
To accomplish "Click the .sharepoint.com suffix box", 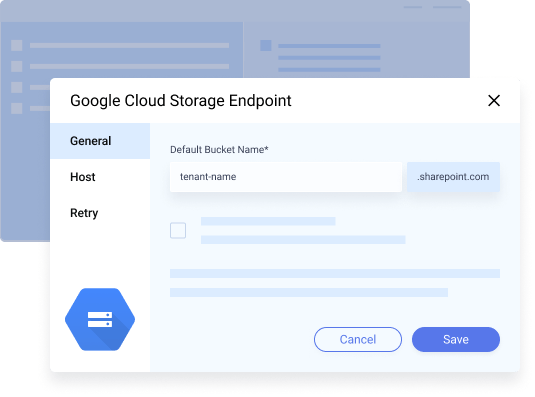I will [x=453, y=177].
